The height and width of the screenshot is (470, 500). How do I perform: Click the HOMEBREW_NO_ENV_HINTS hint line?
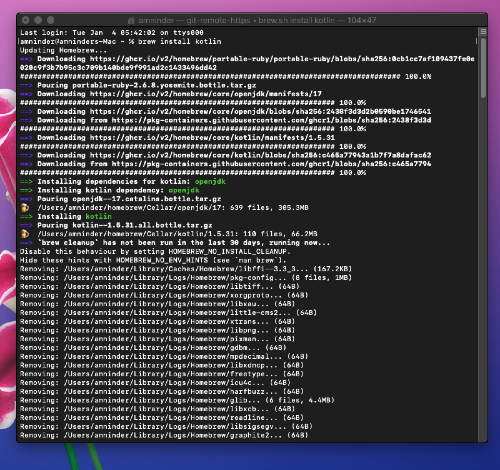click(x=153, y=260)
